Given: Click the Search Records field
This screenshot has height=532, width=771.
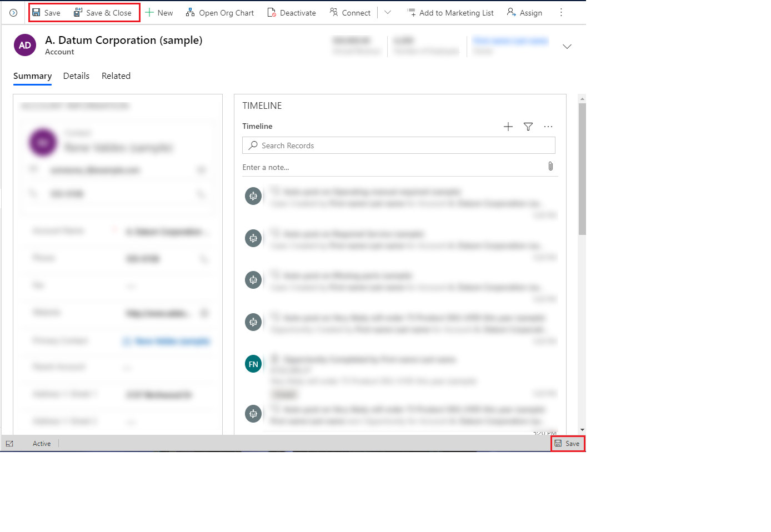Looking at the screenshot, I should [399, 145].
